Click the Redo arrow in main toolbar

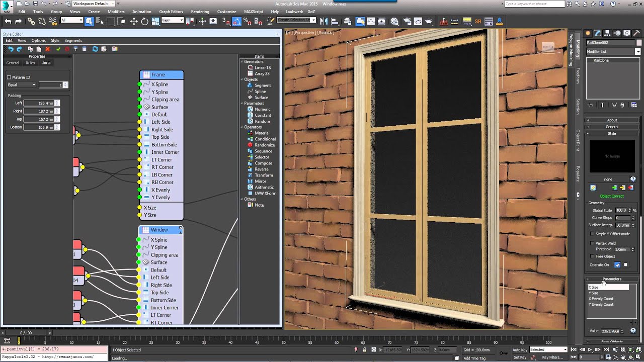19,21
